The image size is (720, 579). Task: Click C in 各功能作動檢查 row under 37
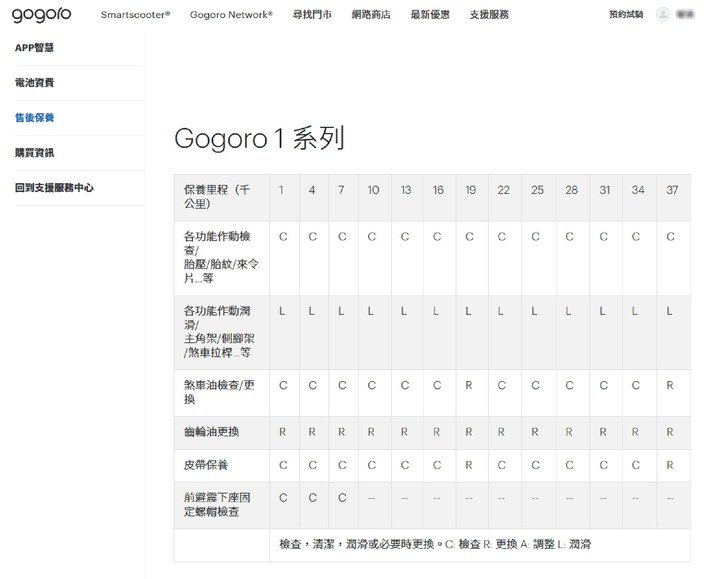(x=670, y=237)
